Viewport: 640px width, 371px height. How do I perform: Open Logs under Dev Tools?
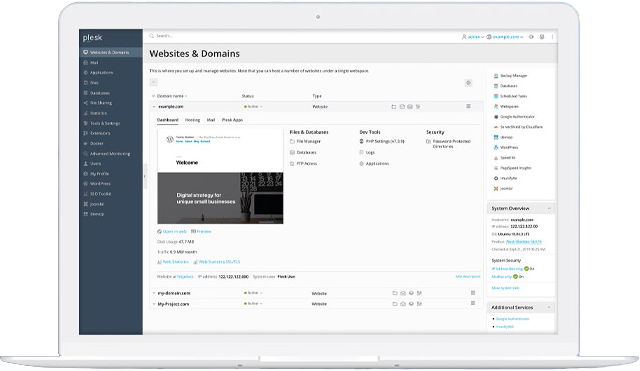coord(367,152)
